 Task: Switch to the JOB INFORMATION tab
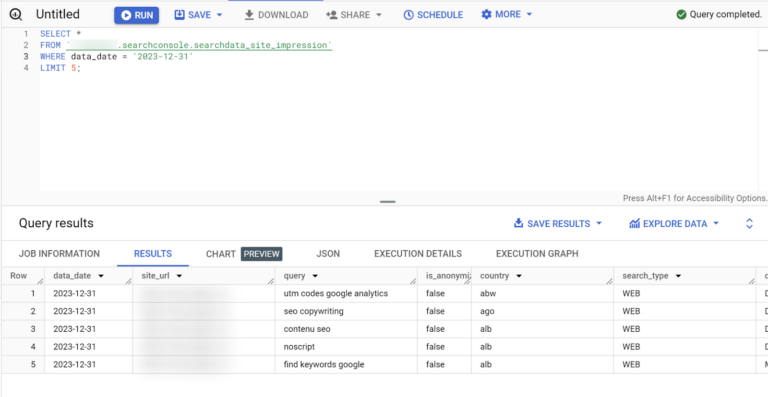[59, 254]
